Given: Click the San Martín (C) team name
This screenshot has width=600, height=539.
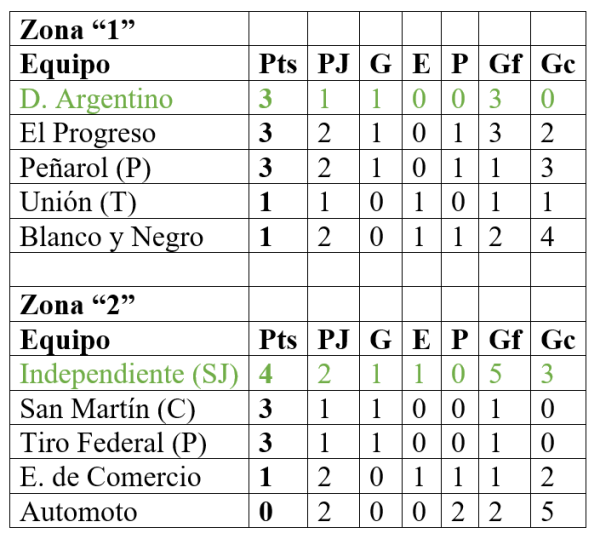Looking at the screenshot, I should click(108, 409).
